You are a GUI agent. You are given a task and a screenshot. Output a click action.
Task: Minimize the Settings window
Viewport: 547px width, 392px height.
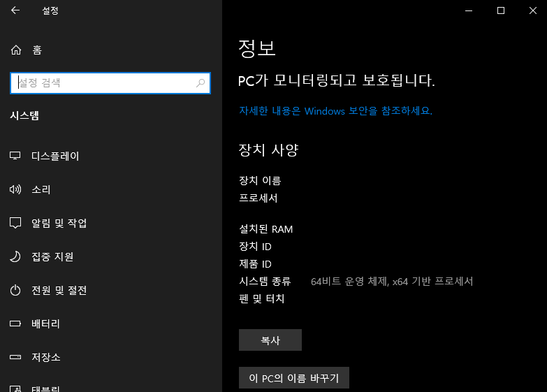pyautogui.click(x=469, y=10)
